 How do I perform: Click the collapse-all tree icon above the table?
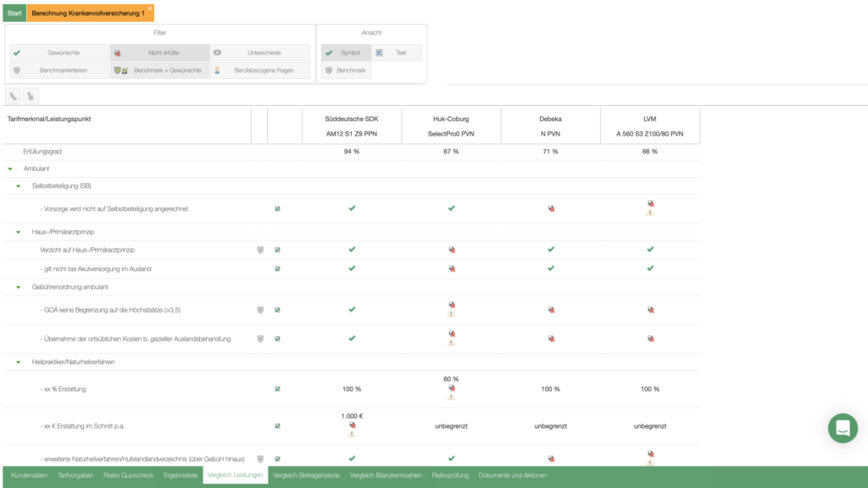tap(31, 97)
